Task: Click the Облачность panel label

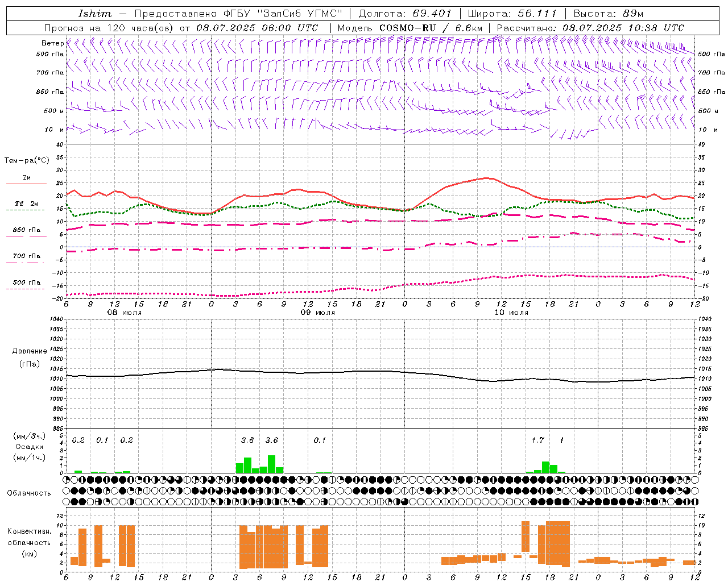Action: (x=29, y=493)
